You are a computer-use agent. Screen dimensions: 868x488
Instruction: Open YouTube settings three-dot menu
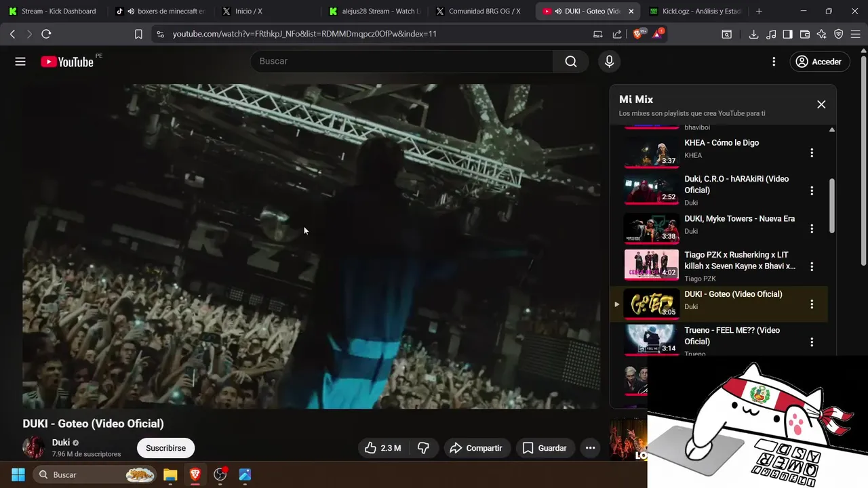pos(774,62)
